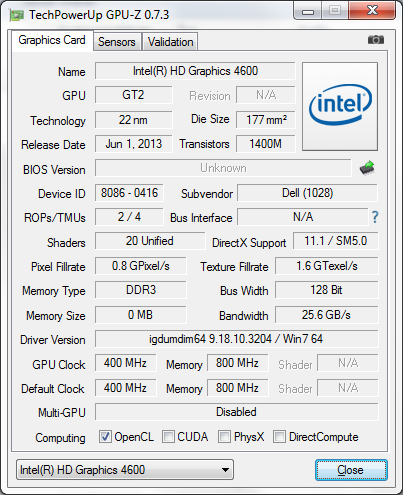Toggle the DirectCompute checkbox

pos(279,436)
